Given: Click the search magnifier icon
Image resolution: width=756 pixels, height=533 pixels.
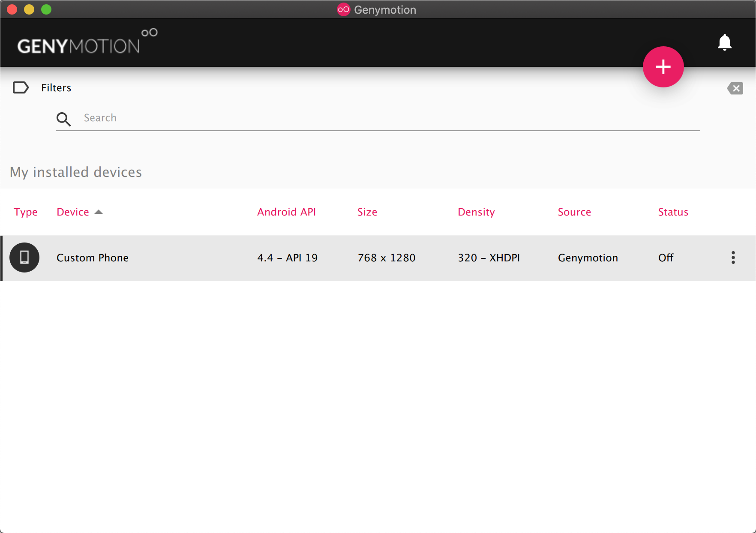Looking at the screenshot, I should pos(63,119).
